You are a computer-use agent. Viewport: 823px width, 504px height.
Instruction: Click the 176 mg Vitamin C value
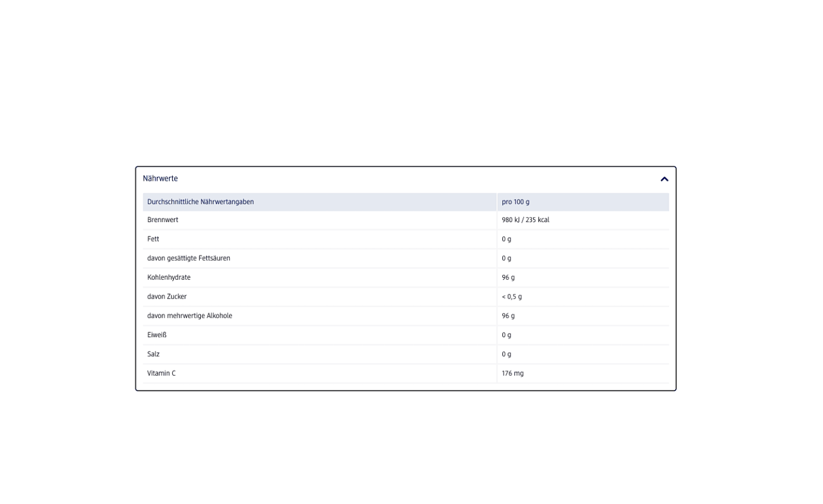512,373
